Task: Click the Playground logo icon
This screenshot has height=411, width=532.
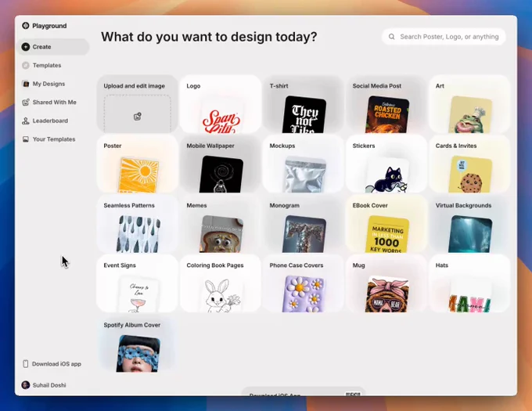Action: coord(26,26)
